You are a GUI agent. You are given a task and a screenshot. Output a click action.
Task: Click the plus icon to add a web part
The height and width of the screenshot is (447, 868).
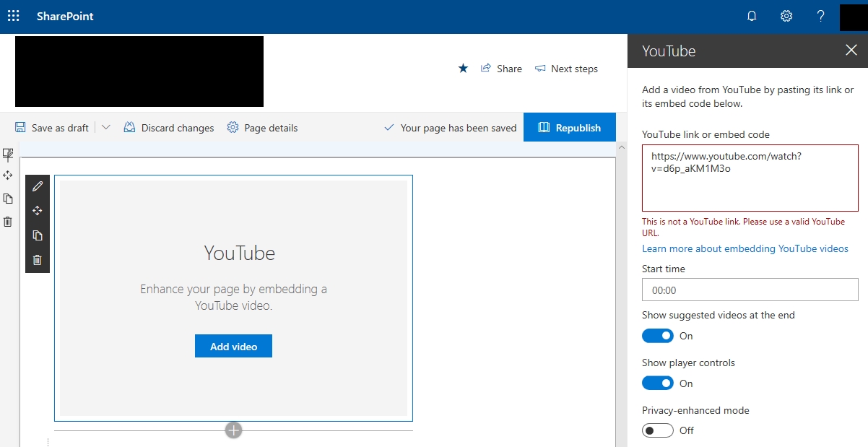[233, 430]
